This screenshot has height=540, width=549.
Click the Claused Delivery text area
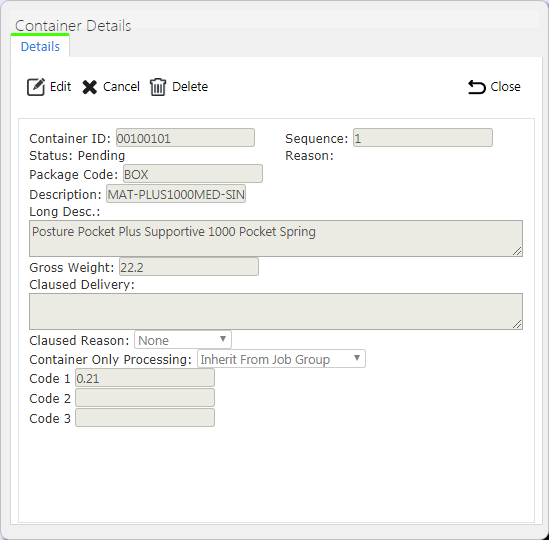[x=276, y=311]
